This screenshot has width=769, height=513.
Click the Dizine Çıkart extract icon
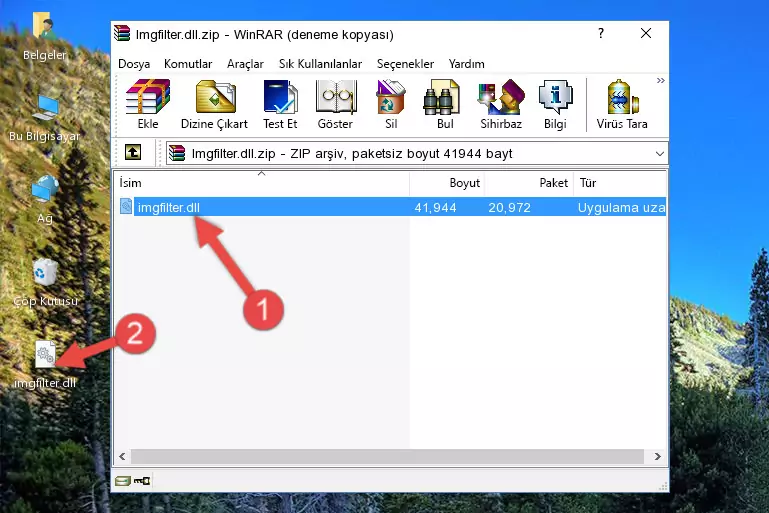point(215,97)
